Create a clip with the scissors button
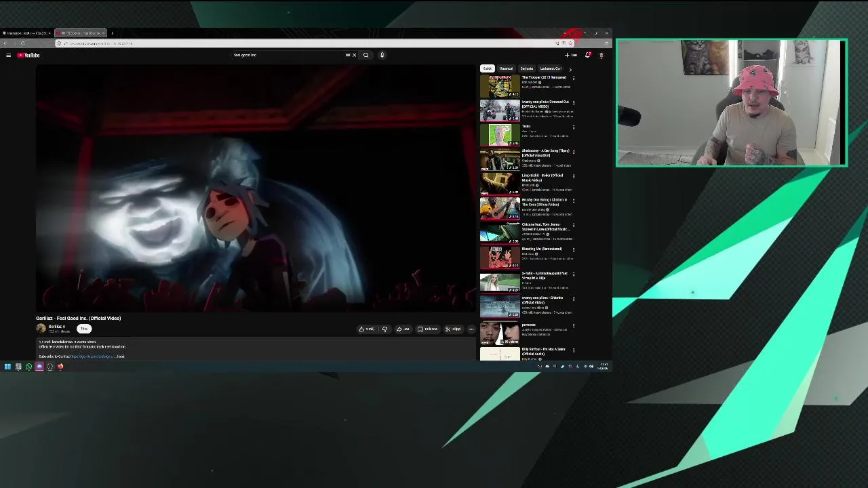The width and height of the screenshot is (868, 488). tap(453, 329)
